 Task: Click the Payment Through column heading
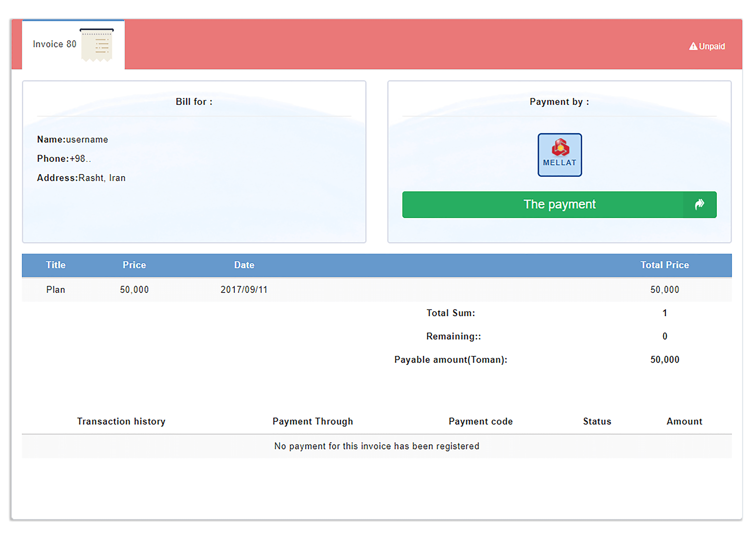313,421
